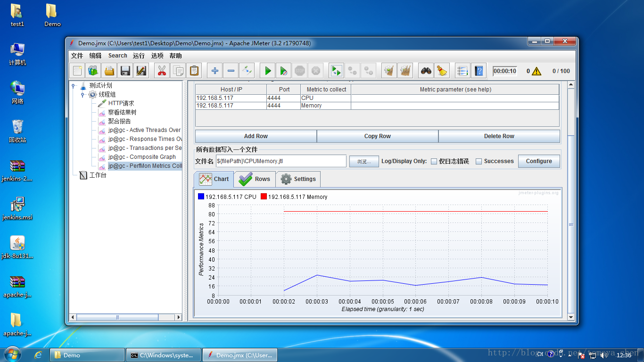Click the Function Helper list icon
The width and height of the screenshot is (644, 362).
click(x=462, y=71)
